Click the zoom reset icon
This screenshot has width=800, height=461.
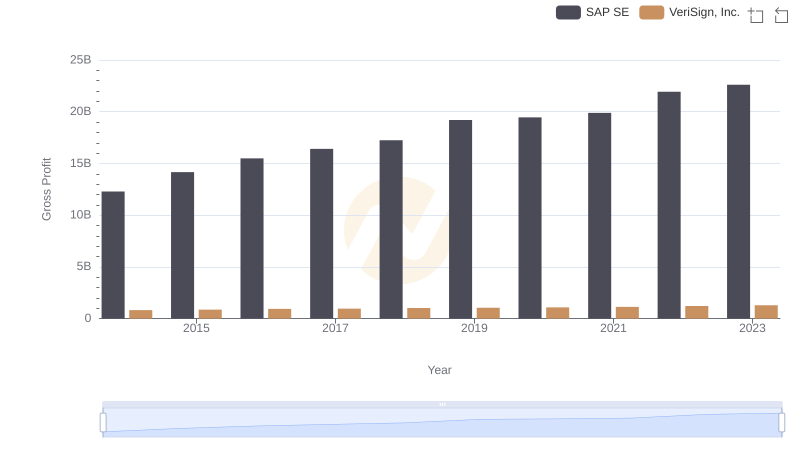click(781, 15)
